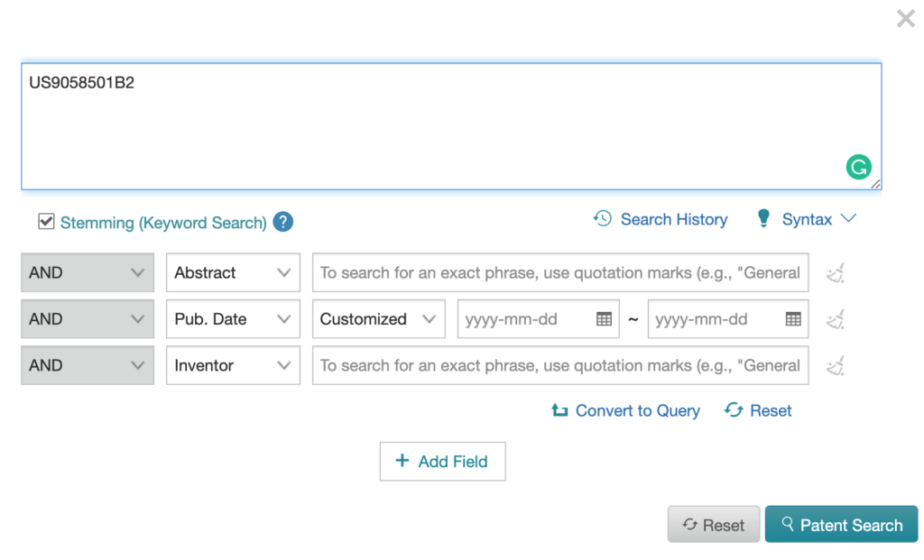Open Search History
The height and width of the screenshot is (560, 924).
(x=661, y=219)
